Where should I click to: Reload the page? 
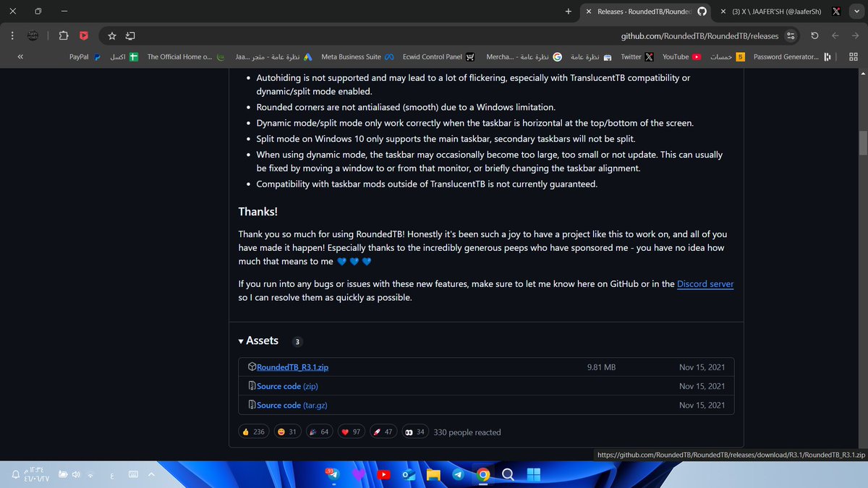pos(815,35)
